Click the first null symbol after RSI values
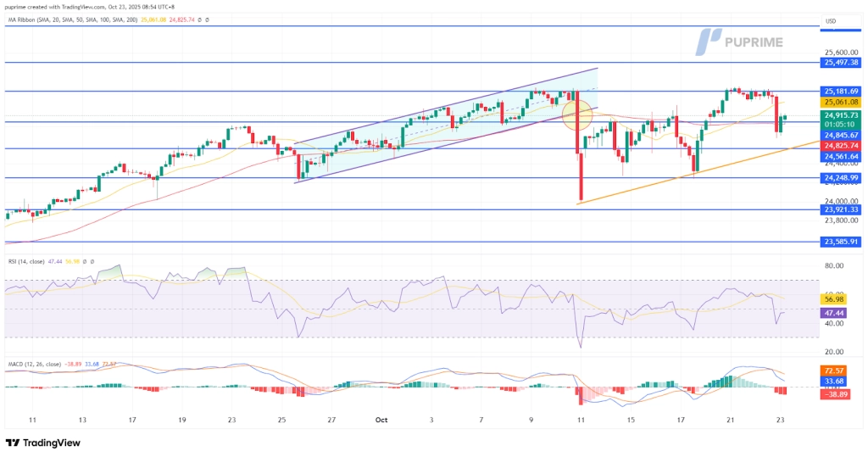 tap(82, 262)
